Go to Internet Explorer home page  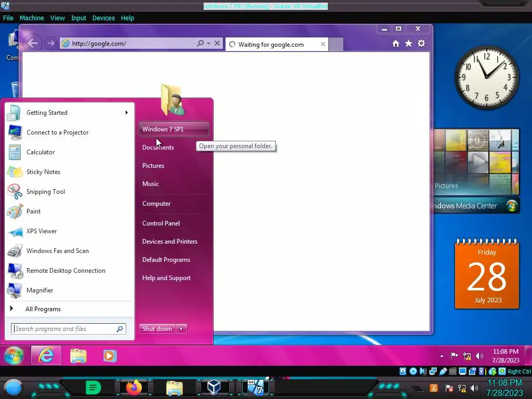tap(395, 44)
